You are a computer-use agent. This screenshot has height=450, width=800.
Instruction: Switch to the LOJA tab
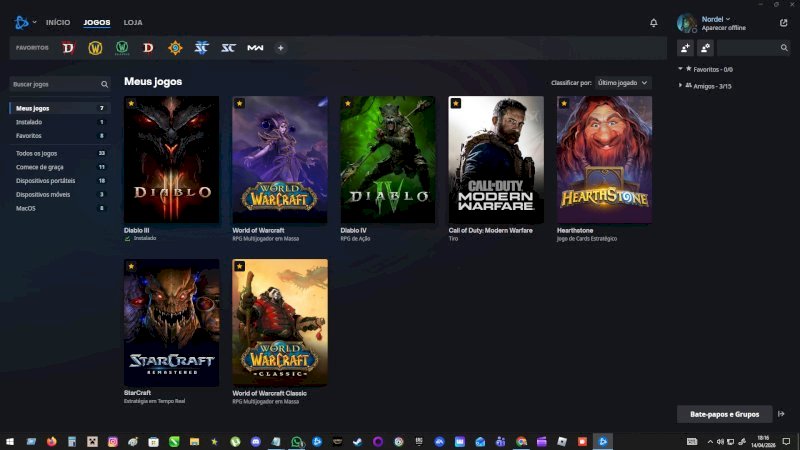point(133,22)
